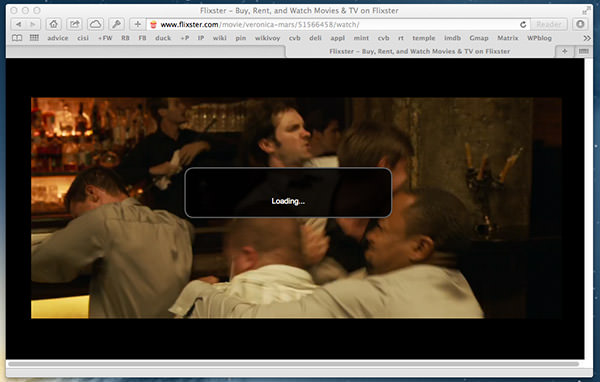Open the advice bookmark
Screen dimensions: 600x382
tap(58, 38)
